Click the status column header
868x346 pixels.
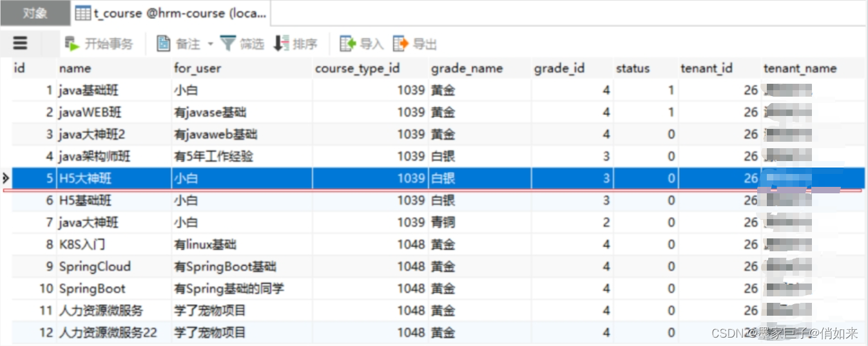click(646, 68)
